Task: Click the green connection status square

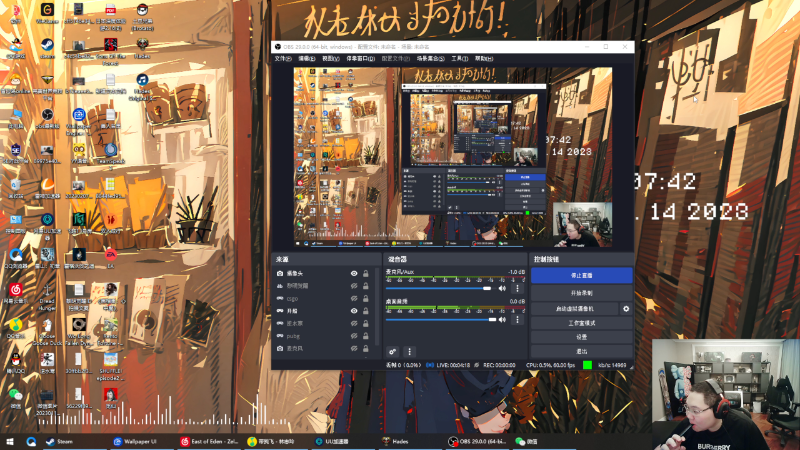Action: [x=587, y=365]
